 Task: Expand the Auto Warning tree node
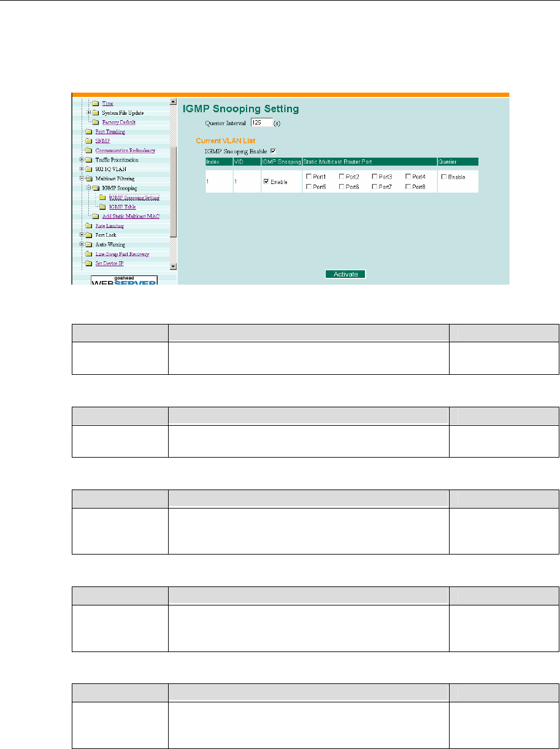click(82, 244)
